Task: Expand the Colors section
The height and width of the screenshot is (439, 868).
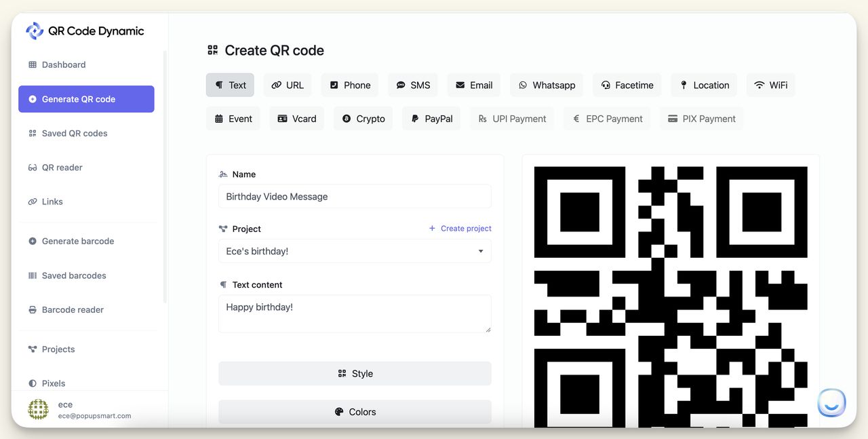Action: [355, 412]
